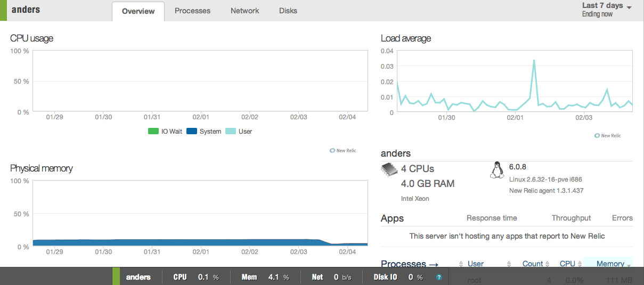Click New Relic logo under Load average chart
Screen dimensions: 644x285
tap(607, 136)
